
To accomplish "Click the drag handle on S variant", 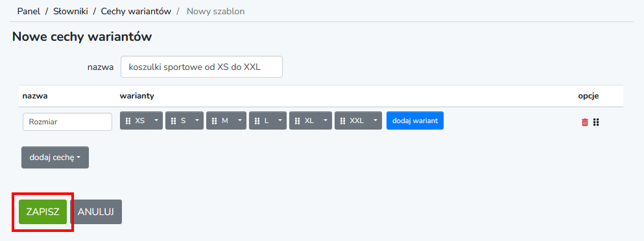I will pyautogui.click(x=173, y=120).
